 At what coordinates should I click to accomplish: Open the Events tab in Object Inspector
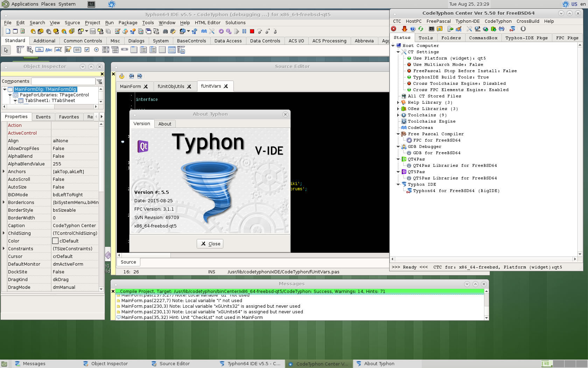coord(43,117)
